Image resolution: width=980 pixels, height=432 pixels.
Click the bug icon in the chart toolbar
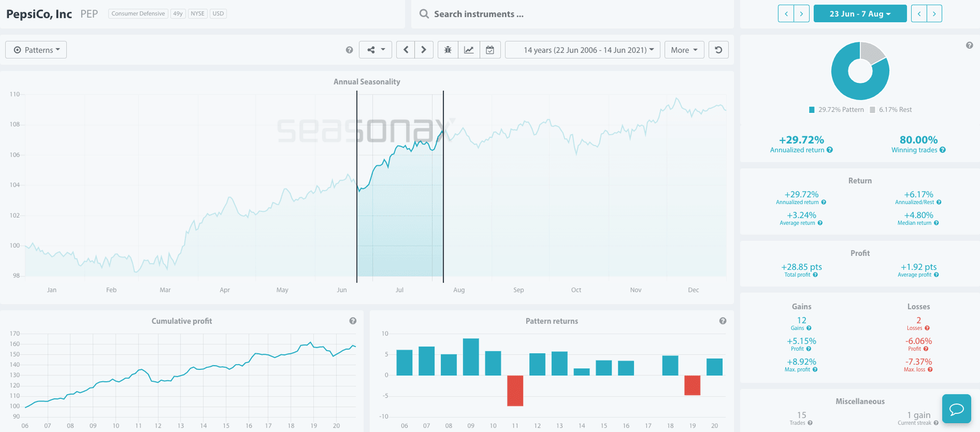(x=448, y=50)
